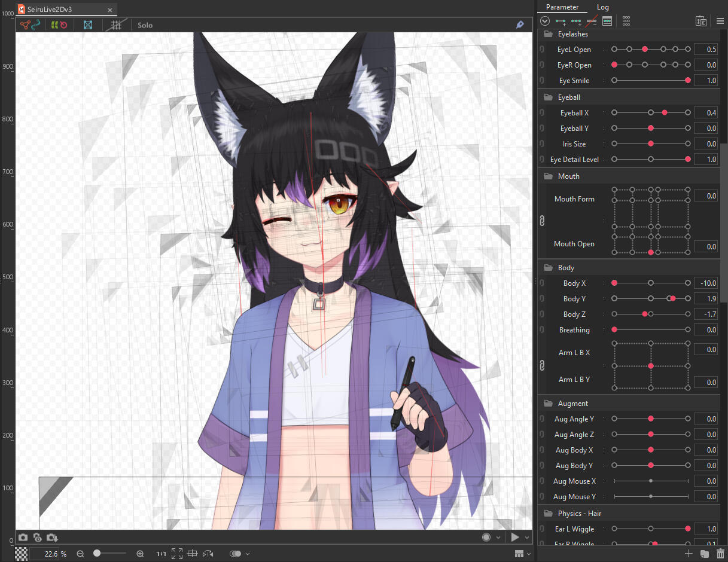Viewport: 728px width, 562px height.
Task: Toggle the grid display in the viewport
Action: [x=116, y=25]
